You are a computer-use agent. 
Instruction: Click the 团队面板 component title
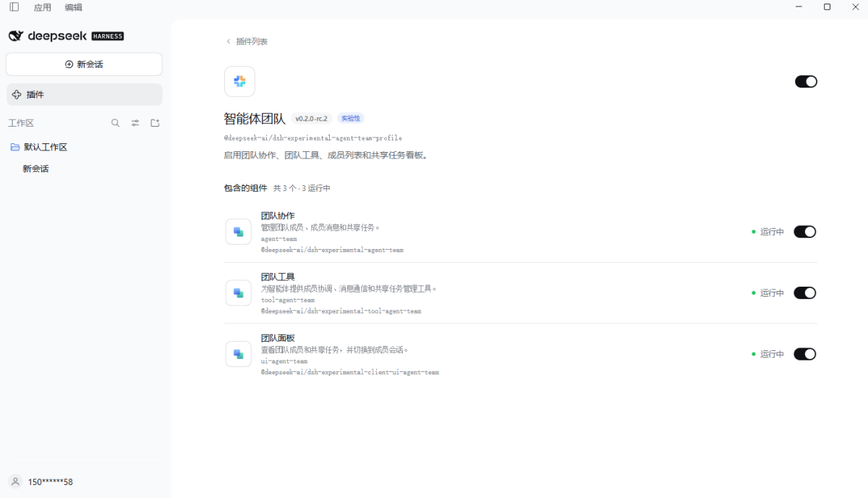(x=278, y=338)
